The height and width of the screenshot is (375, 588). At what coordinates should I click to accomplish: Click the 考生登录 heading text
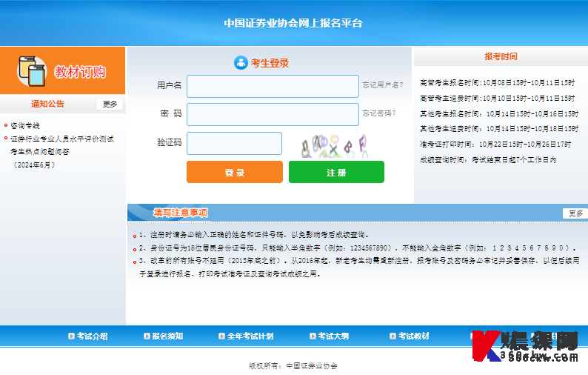[x=270, y=63]
